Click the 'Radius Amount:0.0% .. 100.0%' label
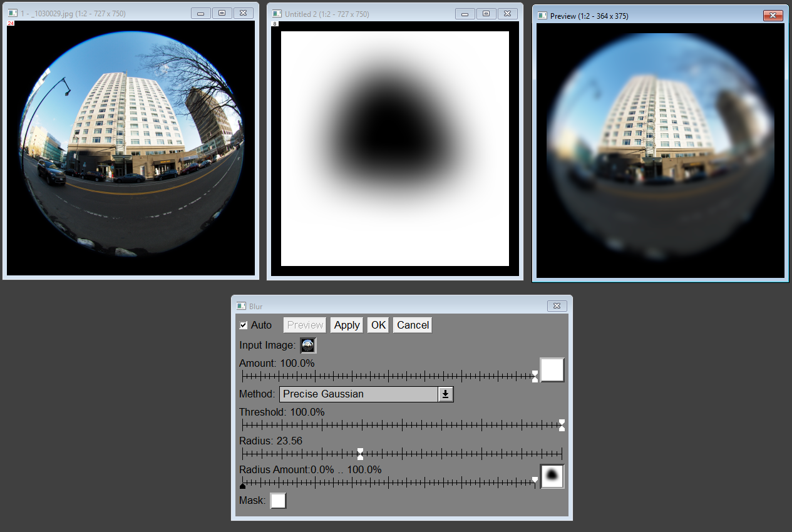Screen dimensions: 792x532 pos(311,469)
